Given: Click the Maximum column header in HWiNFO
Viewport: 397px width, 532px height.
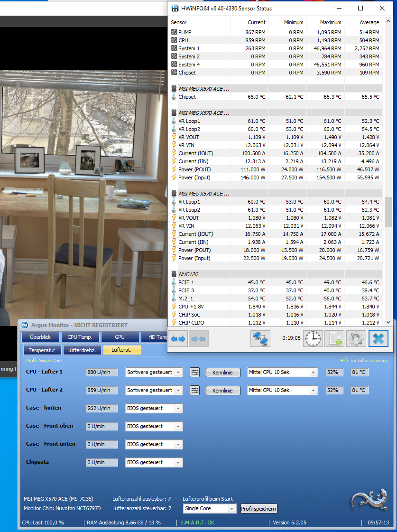Looking at the screenshot, I should tap(325, 22).
